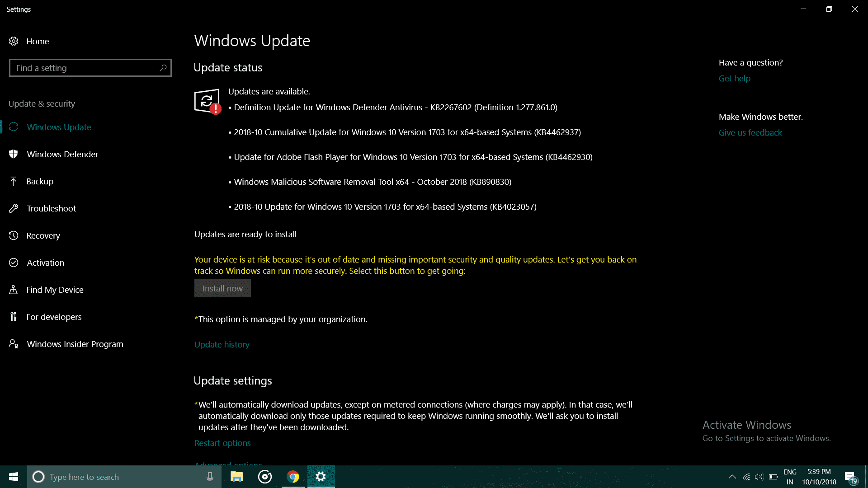Click the update status alert icon

coord(208,101)
